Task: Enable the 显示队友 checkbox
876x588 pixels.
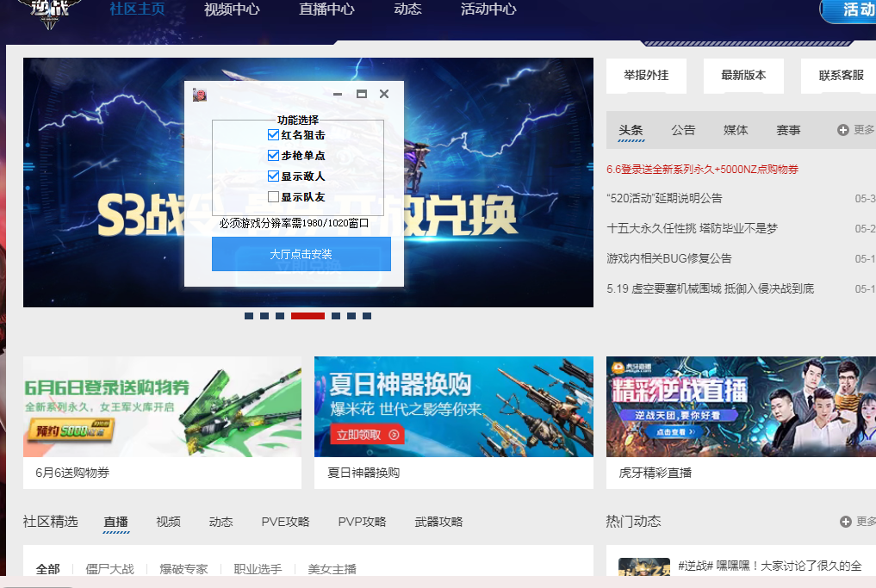Action: tap(273, 196)
